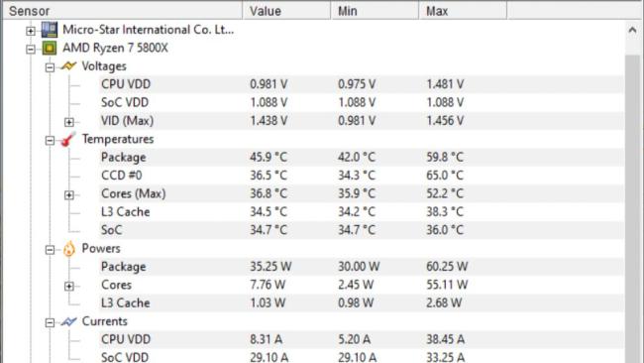Collapse the Powers section
644x363 pixels.
(x=50, y=250)
